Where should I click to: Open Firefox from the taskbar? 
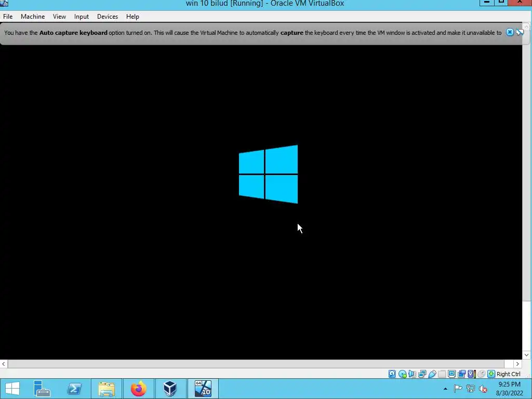[x=138, y=389]
